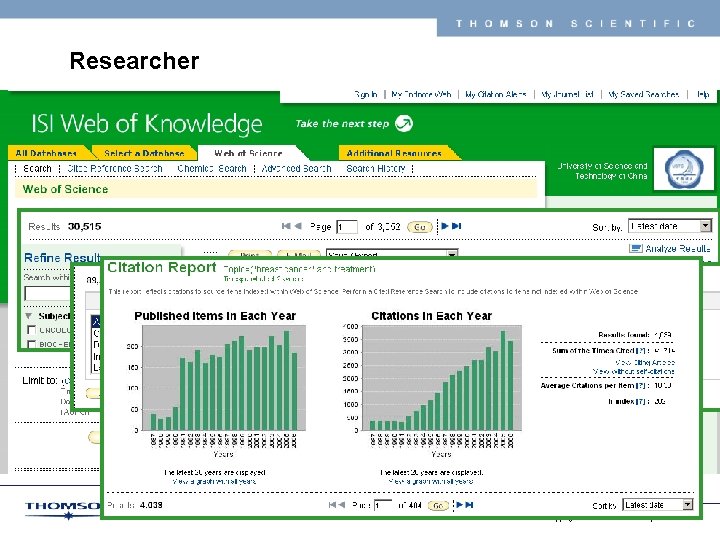
Task: Open Sort by dropdown in Citation Report
Action: (x=658, y=505)
